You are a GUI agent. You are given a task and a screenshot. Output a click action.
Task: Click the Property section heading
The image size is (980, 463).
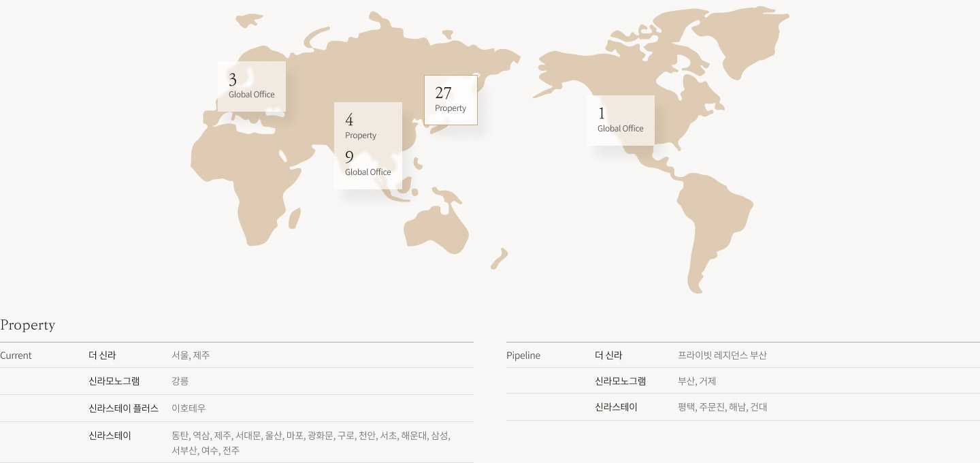28,325
